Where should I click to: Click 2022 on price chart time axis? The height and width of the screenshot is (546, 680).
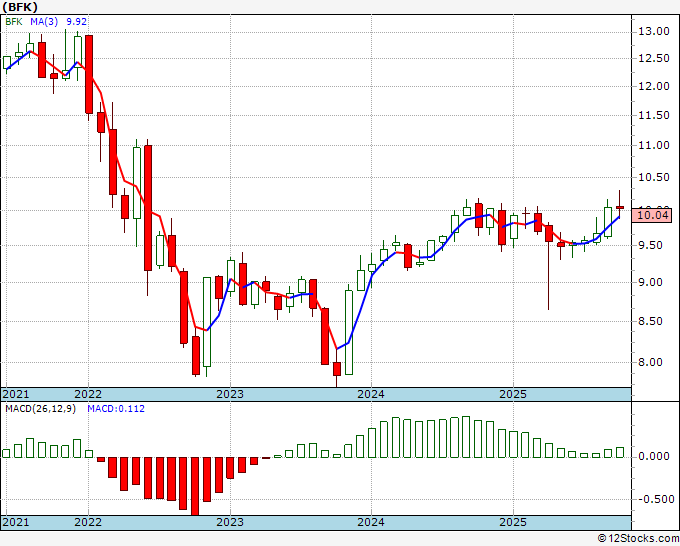pyautogui.click(x=88, y=394)
